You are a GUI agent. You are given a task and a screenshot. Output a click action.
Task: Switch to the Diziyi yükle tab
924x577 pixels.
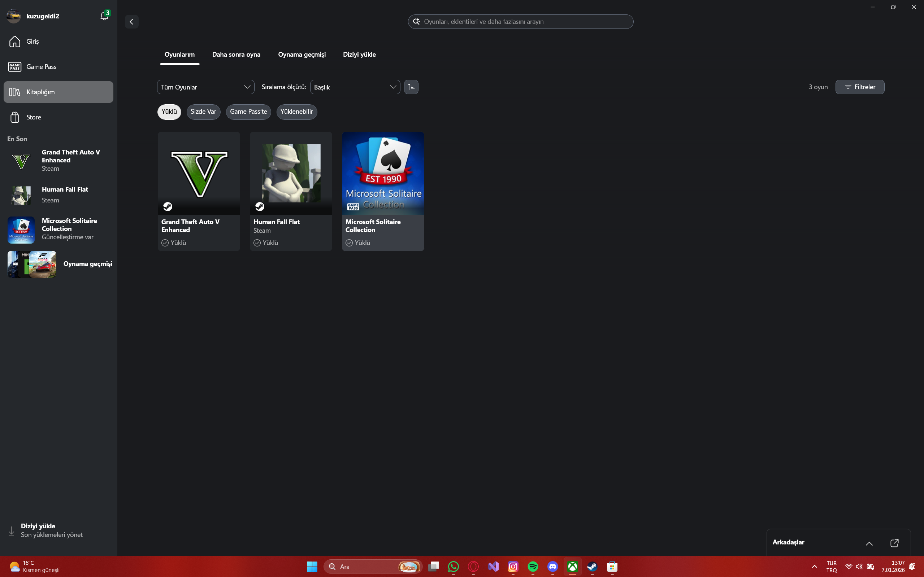tap(359, 54)
